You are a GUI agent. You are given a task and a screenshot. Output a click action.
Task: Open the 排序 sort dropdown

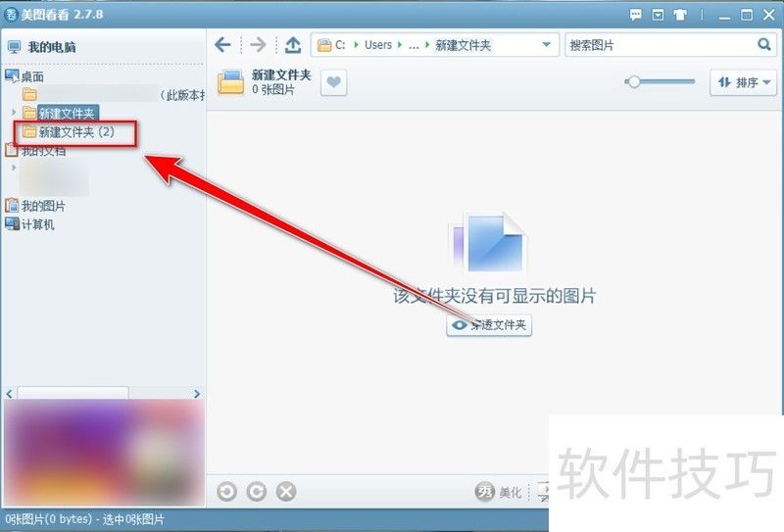[744, 82]
